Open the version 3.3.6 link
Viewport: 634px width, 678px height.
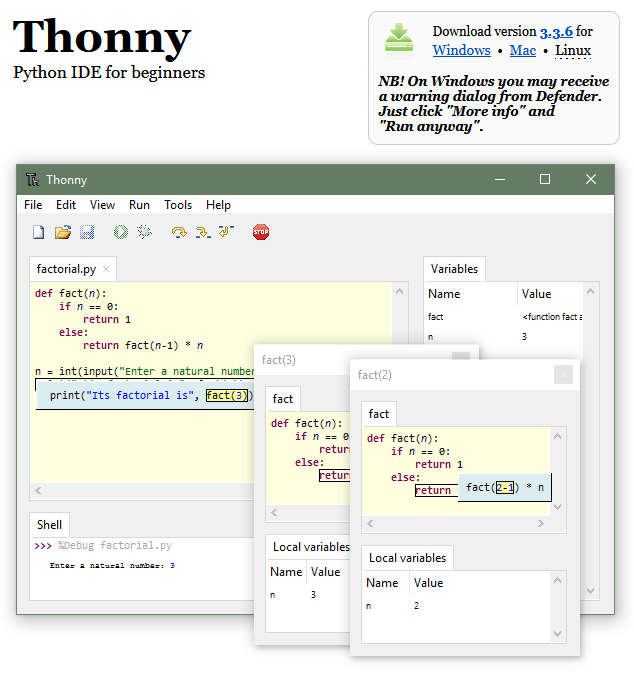click(556, 32)
